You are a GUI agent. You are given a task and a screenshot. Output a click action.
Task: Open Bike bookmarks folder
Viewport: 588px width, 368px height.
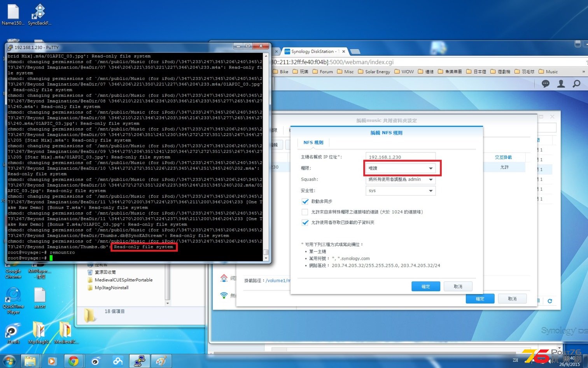pos(281,72)
